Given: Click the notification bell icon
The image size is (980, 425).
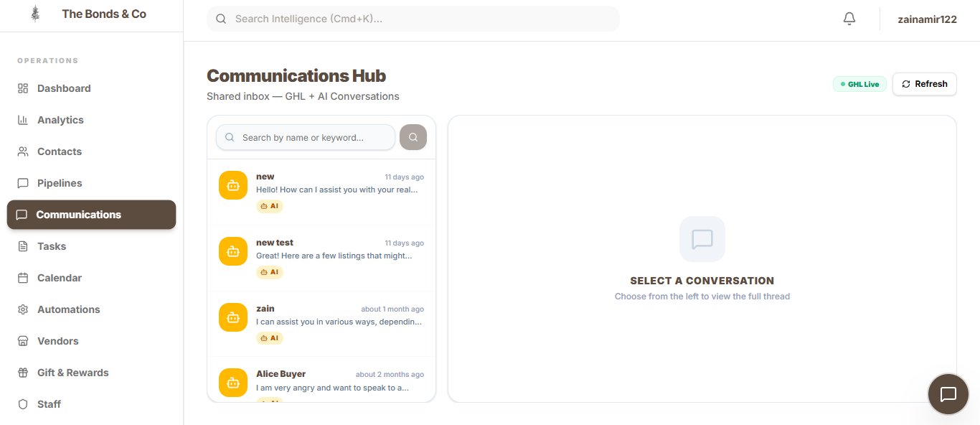Looking at the screenshot, I should click(x=849, y=19).
